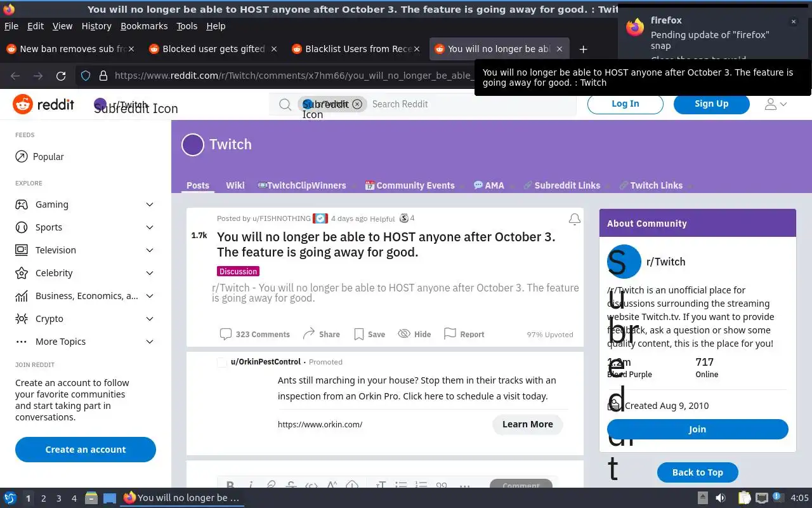Switch to 'New ban removes sub' tab
Image resolution: width=812 pixels, height=508 pixels.
pyautogui.click(x=71, y=49)
